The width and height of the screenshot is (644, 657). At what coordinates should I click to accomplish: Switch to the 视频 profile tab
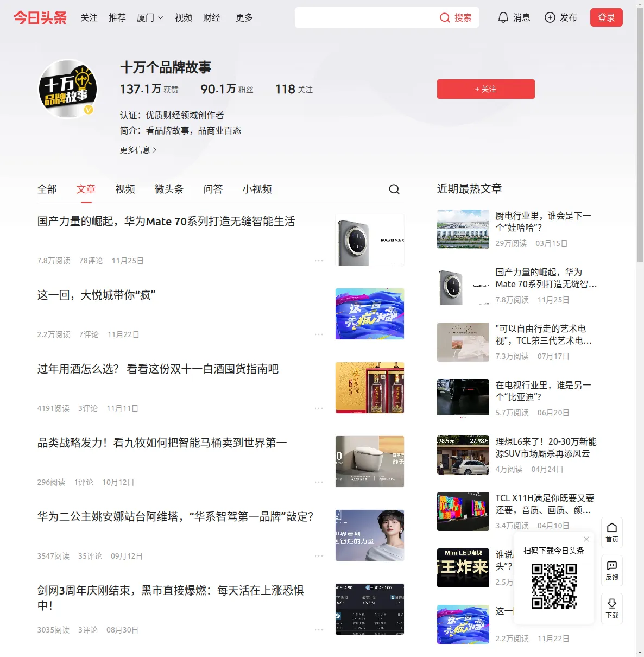[125, 189]
